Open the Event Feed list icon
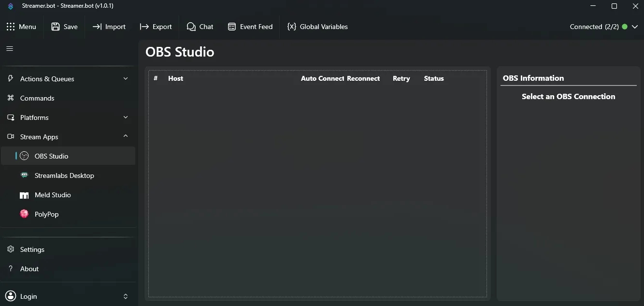Screen dimensions: 644x306 coord(232,27)
